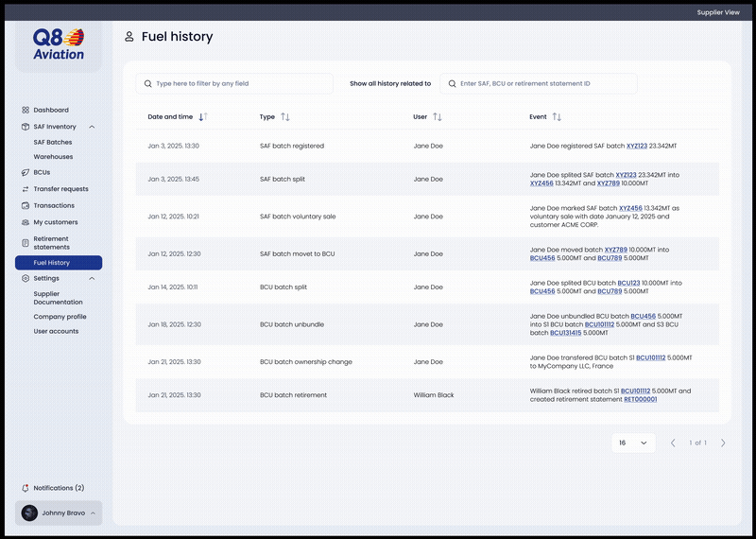This screenshot has width=756, height=539.
Task: Open retirement statement RET000001 link
Action: [641, 400]
